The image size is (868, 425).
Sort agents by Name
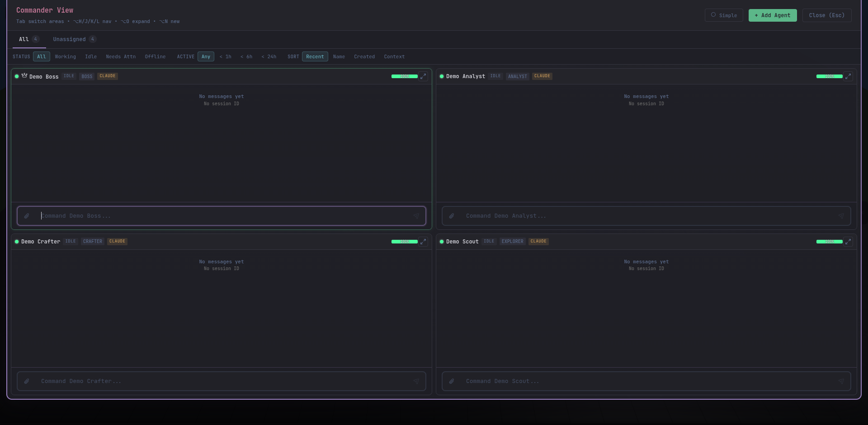pyautogui.click(x=339, y=56)
